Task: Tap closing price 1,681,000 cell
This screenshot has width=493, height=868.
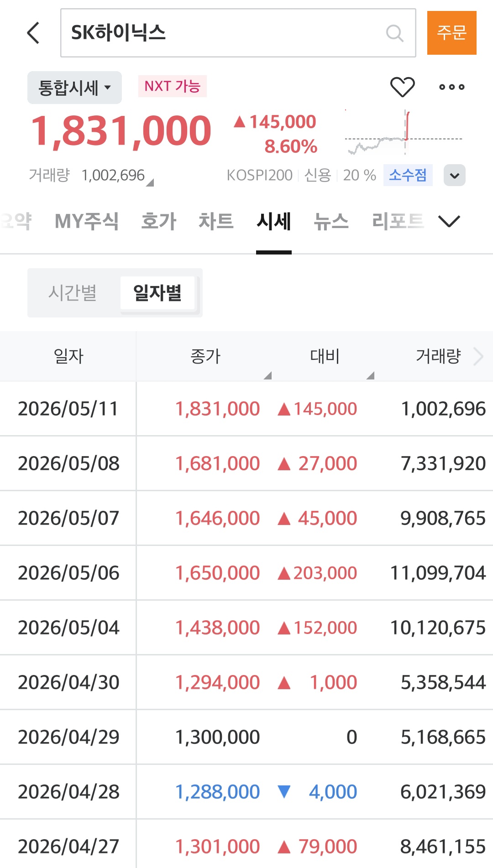Action: 218,463
